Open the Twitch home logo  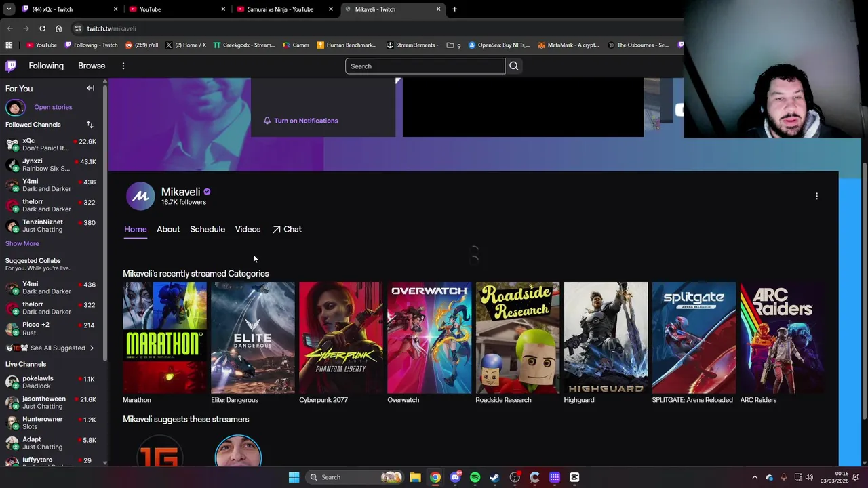[x=11, y=66]
